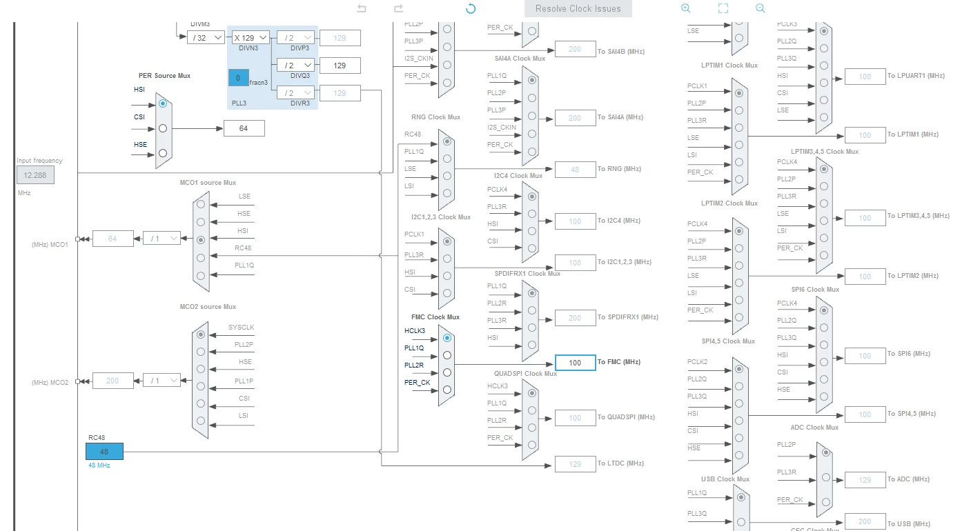Select HSI in I2C4 Clock Mux
980x531 pixels.
coord(531,231)
